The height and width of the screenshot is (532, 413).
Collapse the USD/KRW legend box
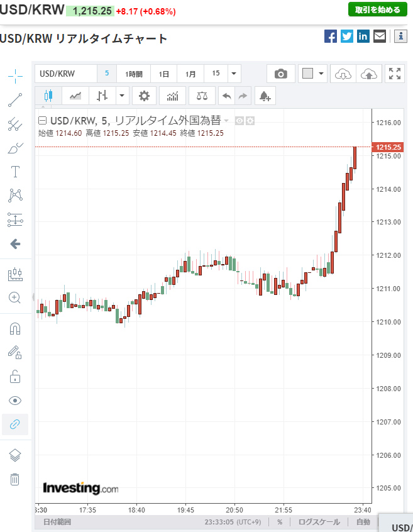42,121
